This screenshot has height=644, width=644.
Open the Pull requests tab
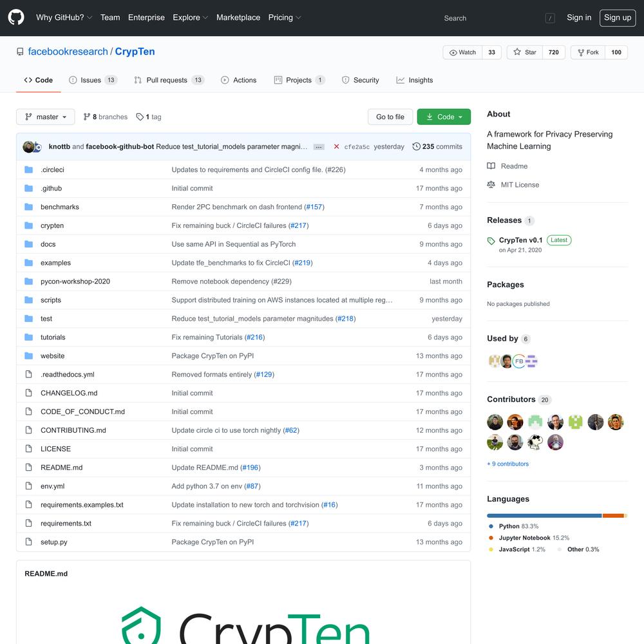(169, 80)
